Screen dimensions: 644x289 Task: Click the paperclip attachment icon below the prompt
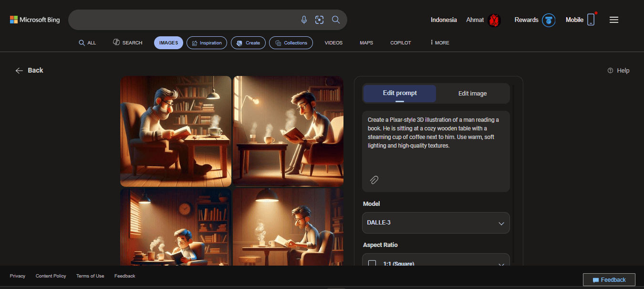click(x=374, y=180)
